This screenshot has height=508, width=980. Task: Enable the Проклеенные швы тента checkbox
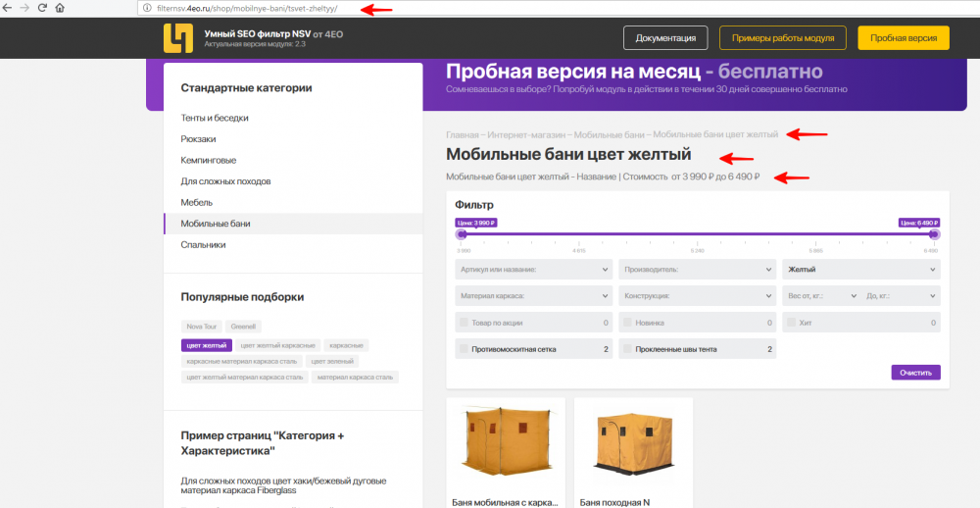tap(626, 349)
